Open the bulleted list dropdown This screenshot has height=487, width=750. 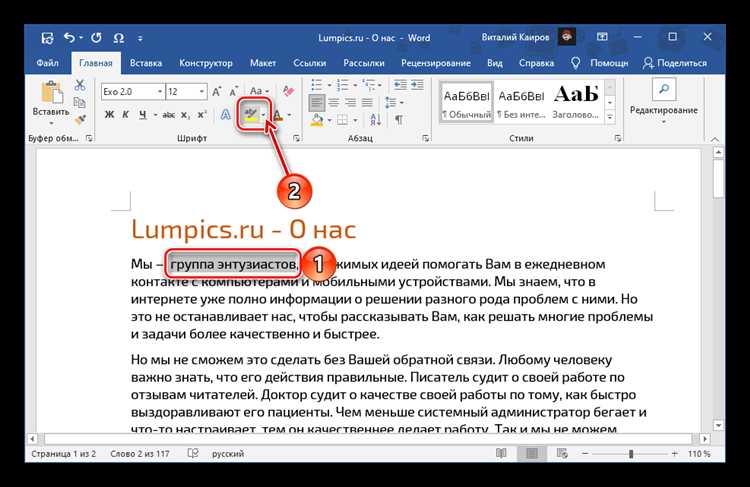coord(330,85)
